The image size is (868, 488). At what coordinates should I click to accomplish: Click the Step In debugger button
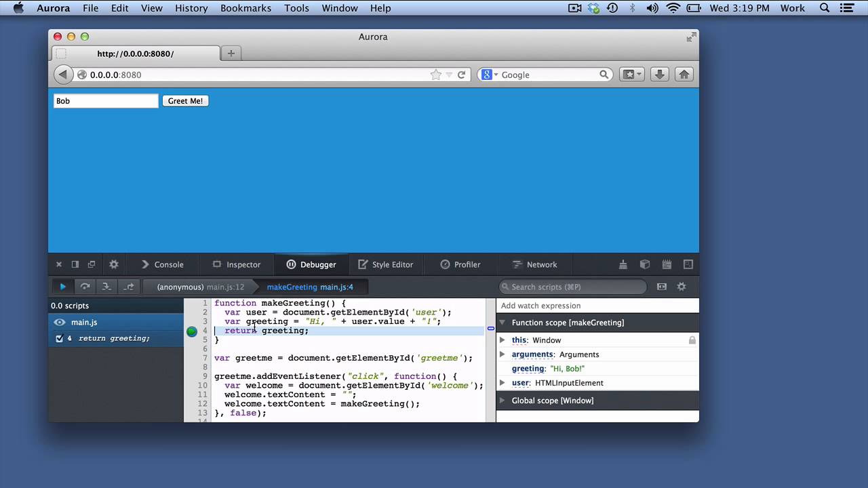(x=106, y=287)
